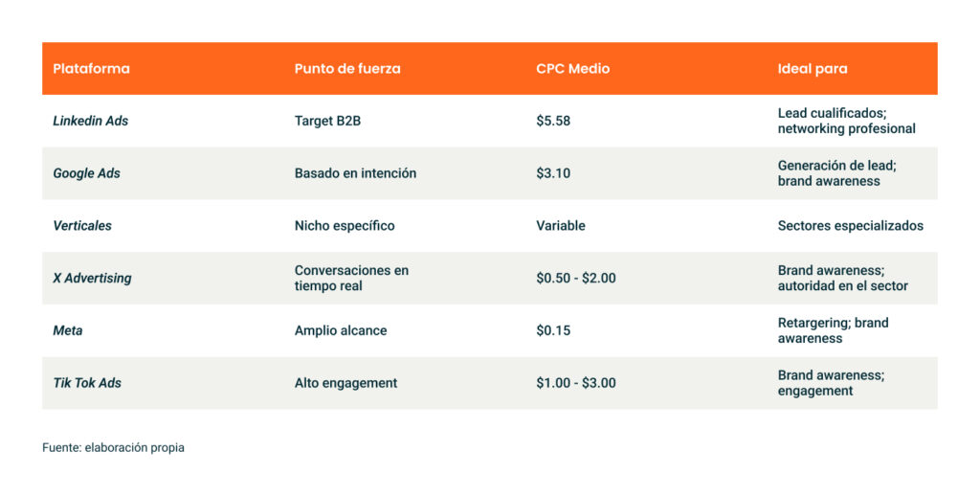Click the $3.10 CPC value
980x496 pixels.
pyautogui.click(x=553, y=173)
